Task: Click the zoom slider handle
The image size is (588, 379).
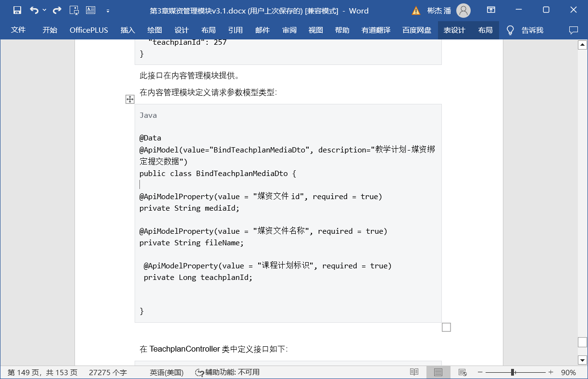Action: tap(513, 372)
